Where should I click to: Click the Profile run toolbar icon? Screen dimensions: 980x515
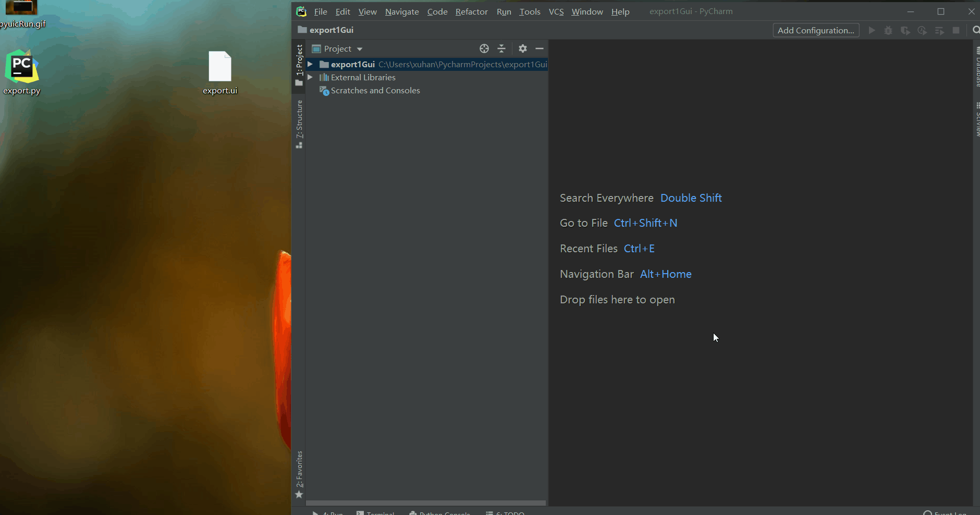pyautogui.click(x=922, y=30)
